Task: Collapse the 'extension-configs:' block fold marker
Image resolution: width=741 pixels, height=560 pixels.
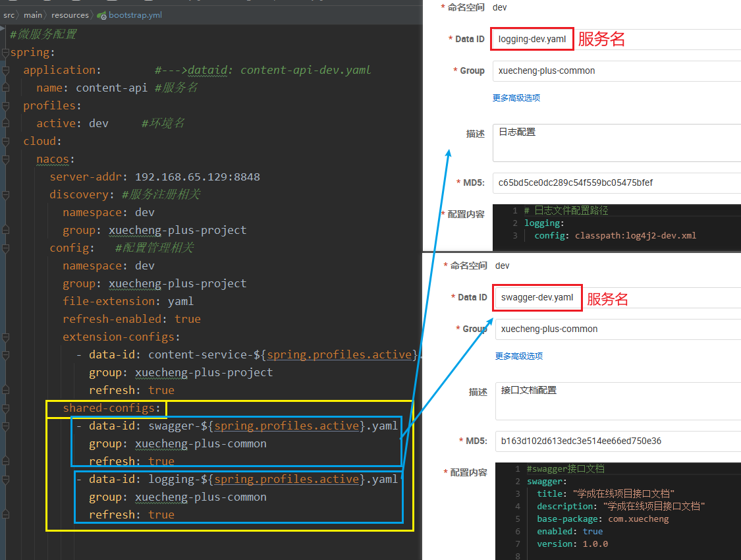Action: pos(6,337)
